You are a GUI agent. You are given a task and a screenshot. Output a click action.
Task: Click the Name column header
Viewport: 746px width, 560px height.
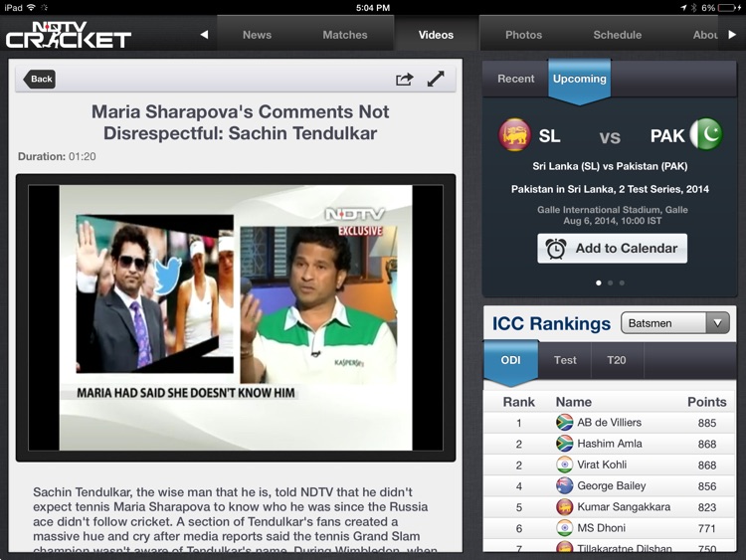(574, 402)
